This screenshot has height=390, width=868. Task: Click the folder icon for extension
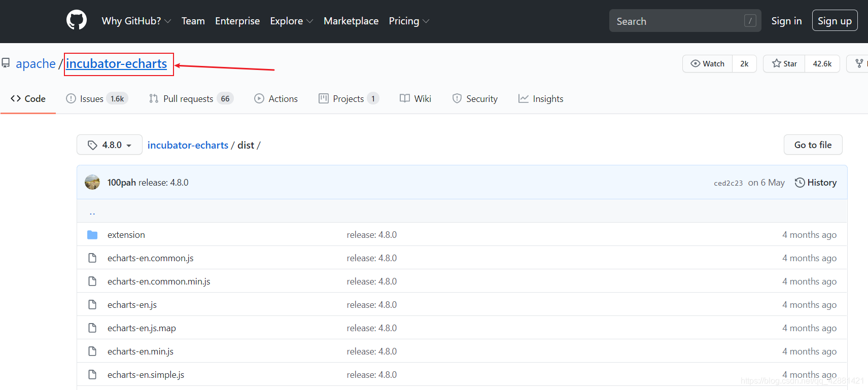click(x=92, y=235)
